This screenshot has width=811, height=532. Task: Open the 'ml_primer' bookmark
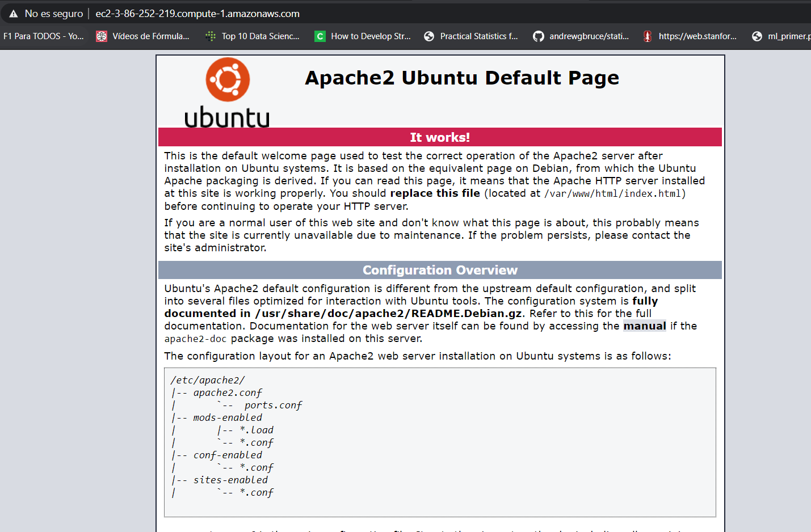tap(789, 36)
